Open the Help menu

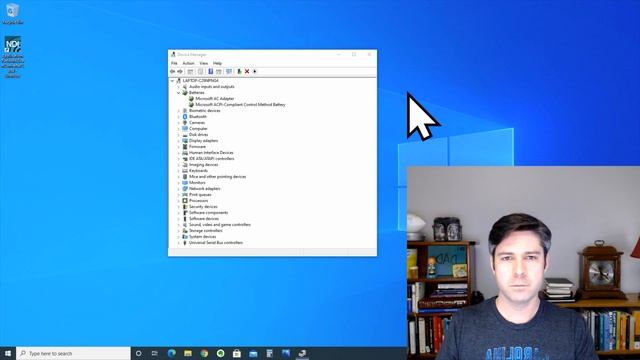217,63
